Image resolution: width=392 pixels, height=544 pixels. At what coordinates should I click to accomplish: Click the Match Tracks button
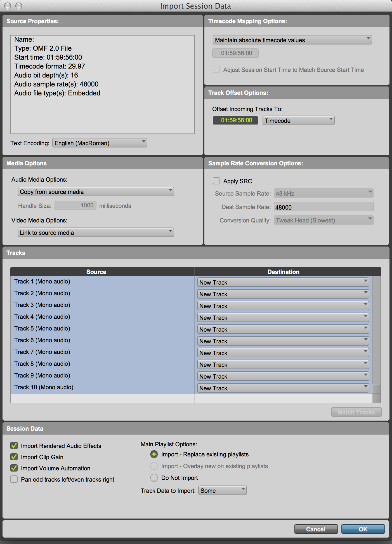tap(356, 412)
